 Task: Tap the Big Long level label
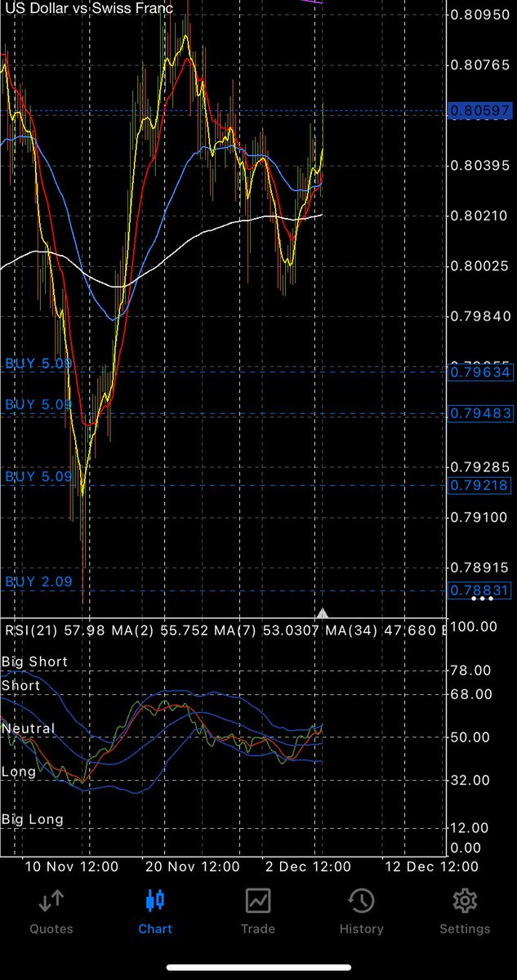[x=33, y=819]
